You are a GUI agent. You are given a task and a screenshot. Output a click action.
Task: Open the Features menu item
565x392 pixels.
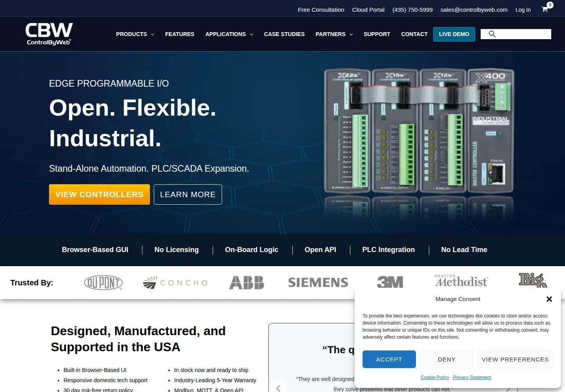click(180, 34)
